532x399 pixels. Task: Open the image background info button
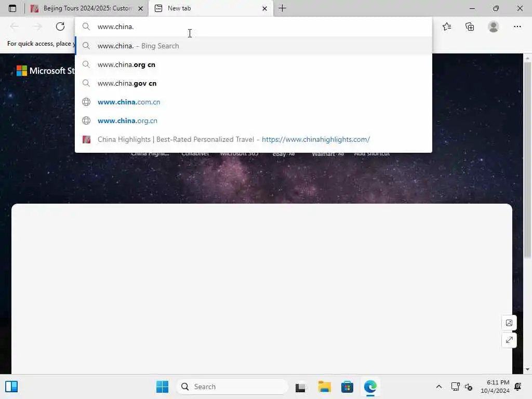coord(509,323)
